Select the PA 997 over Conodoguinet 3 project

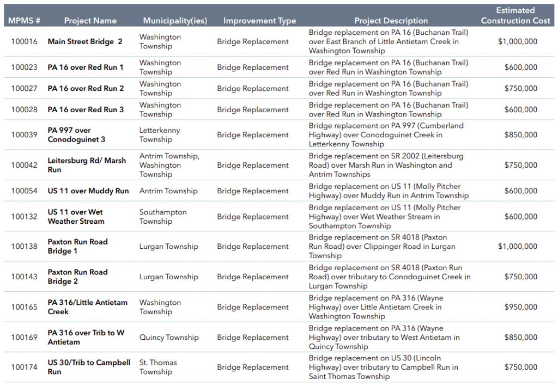coord(76,135)
